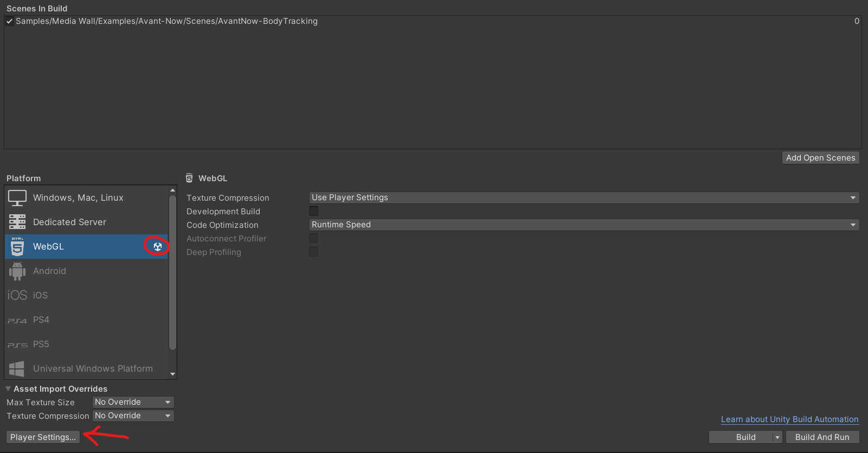
Task: Click the Unity active-platform icon on WebGL row
Action: pyautogui.click(x=158, y=246)
